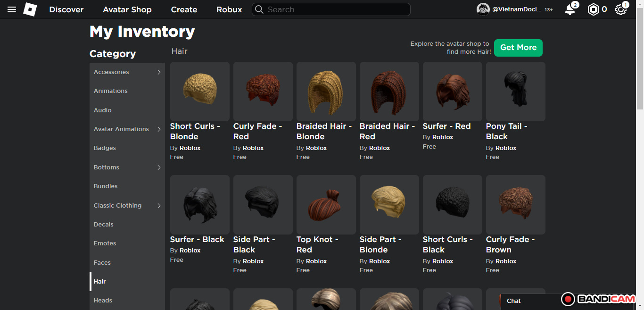
Task: Expand the Accessories category
Action: click(159, 72)
